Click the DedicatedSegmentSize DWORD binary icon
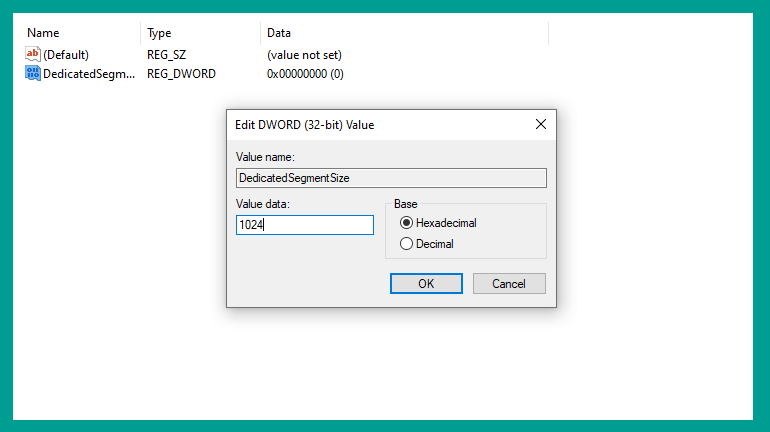This screenshot has width=770, height=432. click(32, 74)
